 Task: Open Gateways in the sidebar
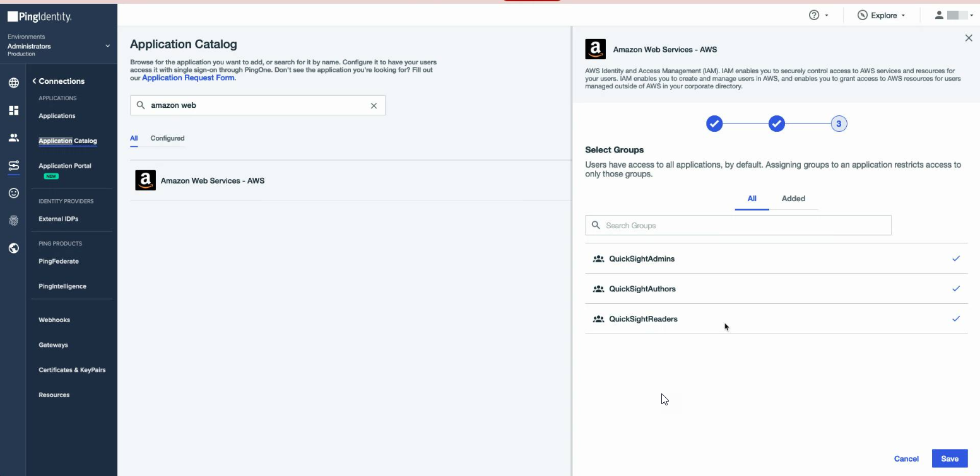[x=53, y=345]
